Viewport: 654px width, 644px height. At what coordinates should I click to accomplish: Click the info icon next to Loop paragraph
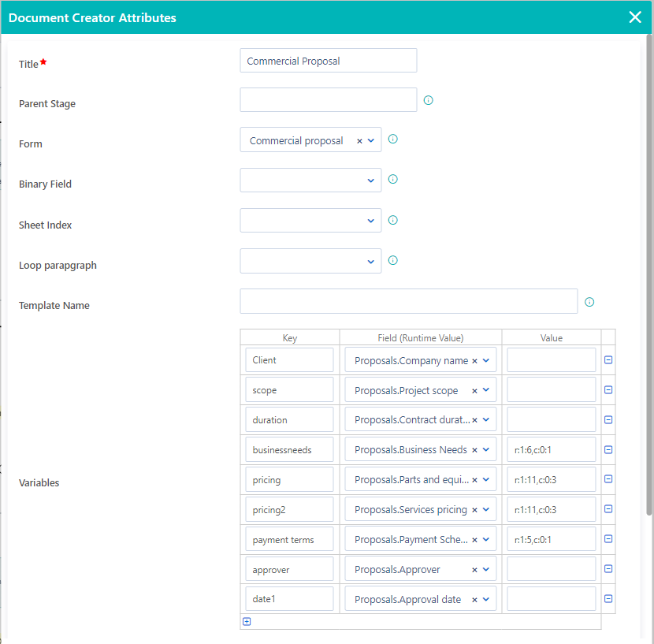[x=392, y=260]
